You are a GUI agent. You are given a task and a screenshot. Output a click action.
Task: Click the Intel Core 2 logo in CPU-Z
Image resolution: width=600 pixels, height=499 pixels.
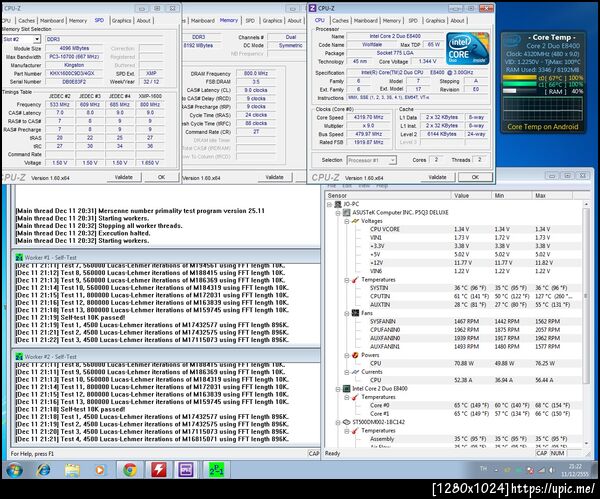tap(467, 49)
